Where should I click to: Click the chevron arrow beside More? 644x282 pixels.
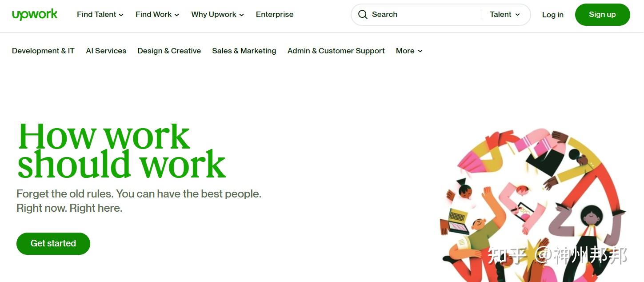420,51
